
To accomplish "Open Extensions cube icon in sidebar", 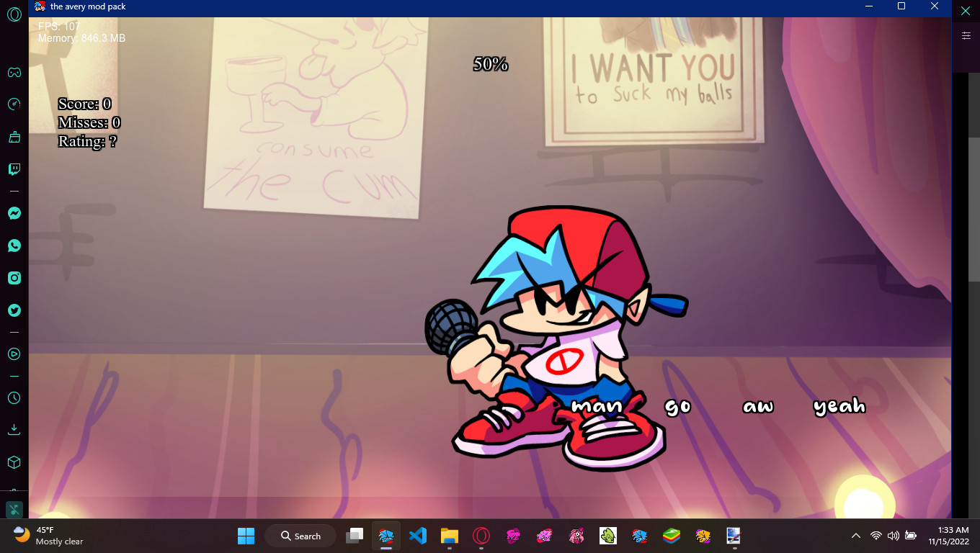I will (x=14, y=462).
